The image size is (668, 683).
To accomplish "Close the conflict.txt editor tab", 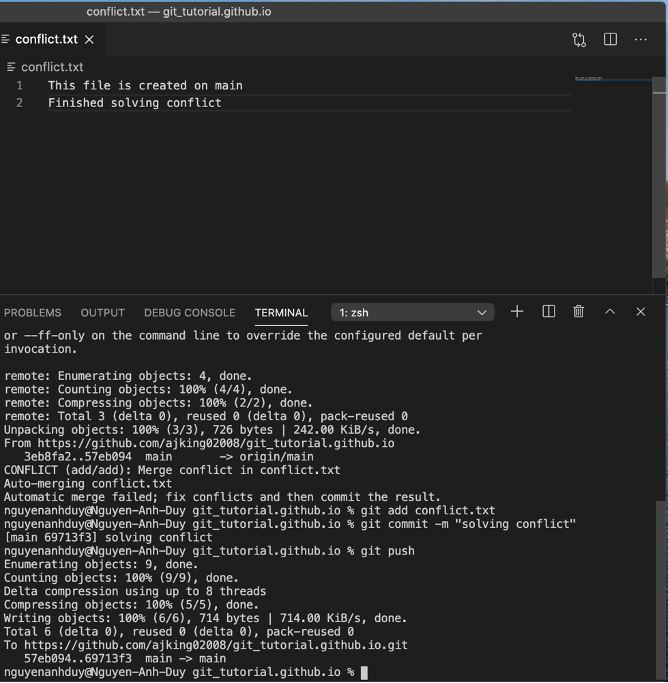I will pyautogui.click(x=89, y=40).
